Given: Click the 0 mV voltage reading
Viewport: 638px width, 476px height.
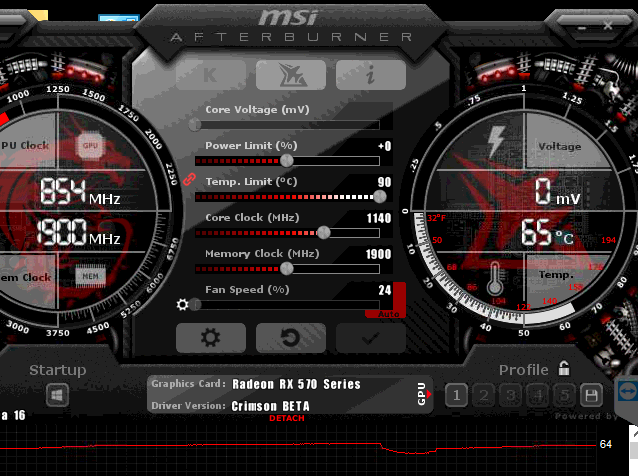Looking at the screenshot, I should coord(557,192).
